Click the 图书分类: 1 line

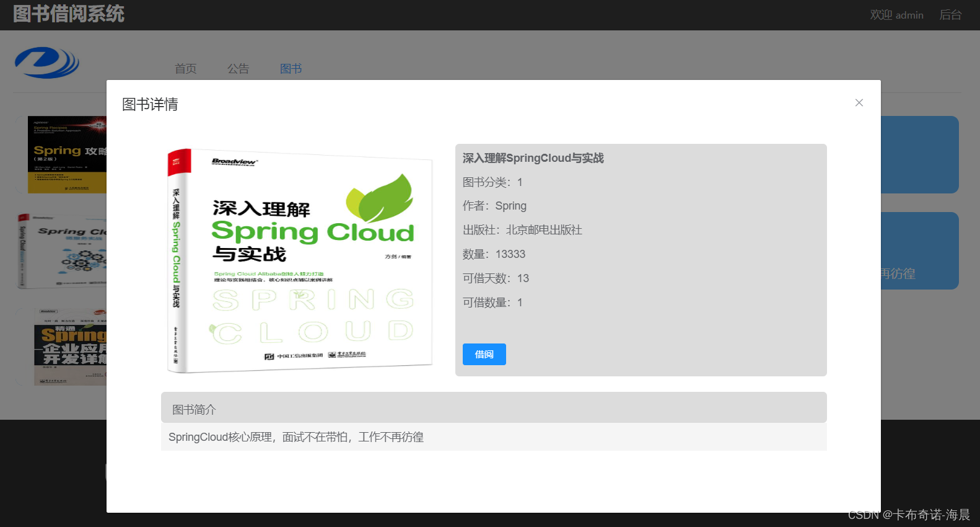pos(492,182)
